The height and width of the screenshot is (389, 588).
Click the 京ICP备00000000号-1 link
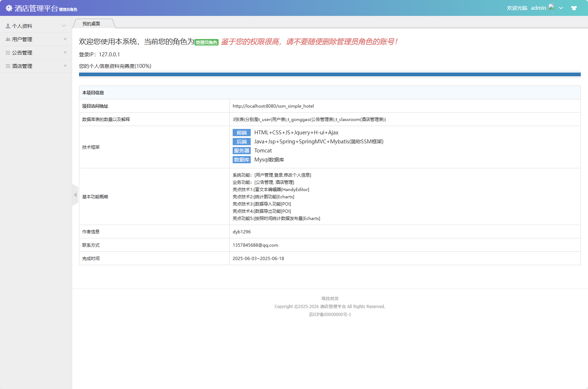pos(329,314)
